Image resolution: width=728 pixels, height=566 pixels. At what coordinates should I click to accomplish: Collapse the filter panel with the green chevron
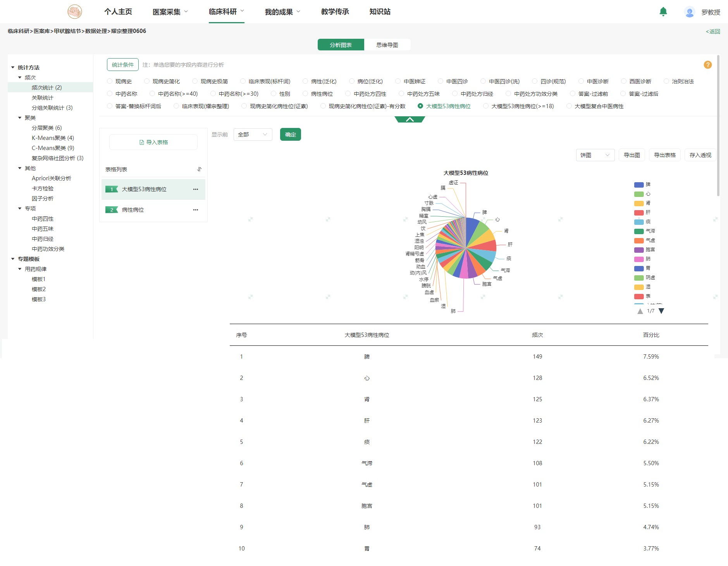click(410, 120)
